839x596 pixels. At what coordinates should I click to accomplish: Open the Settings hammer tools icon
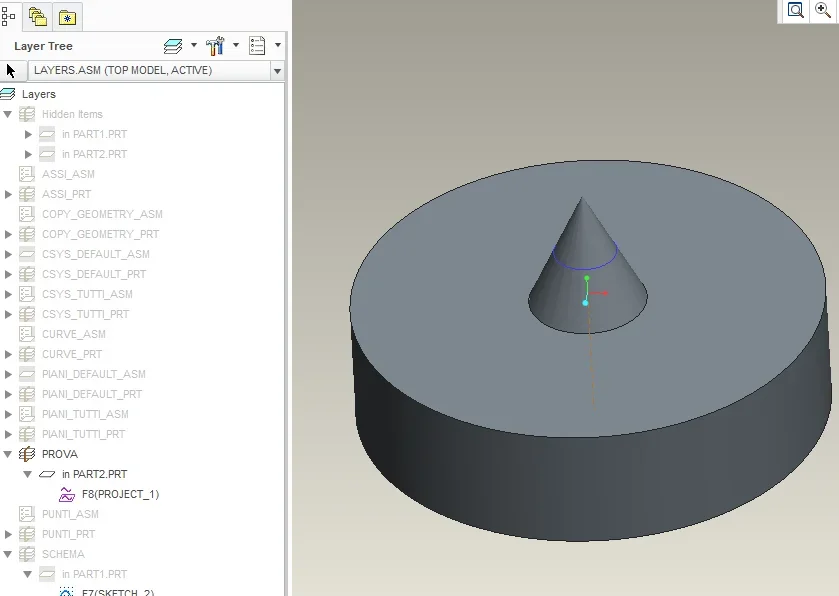[215, 46]
